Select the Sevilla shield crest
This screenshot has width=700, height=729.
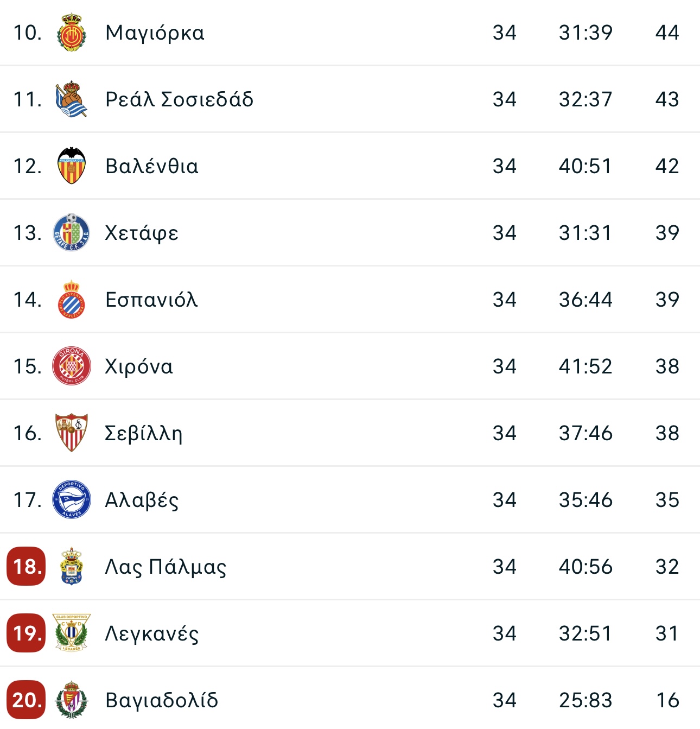72,433
